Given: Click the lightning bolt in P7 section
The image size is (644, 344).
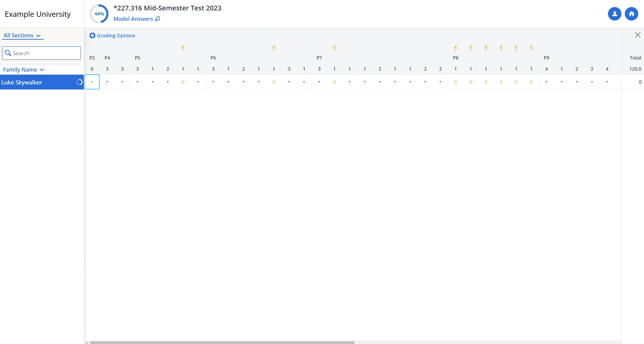Looking at the screenshot, I should (x=334, y=48).
